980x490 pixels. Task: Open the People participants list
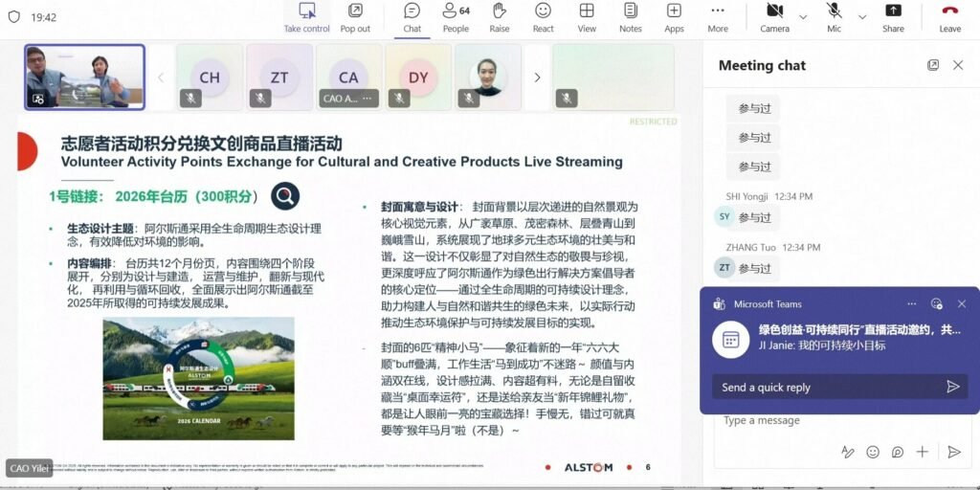coord(456,16)
